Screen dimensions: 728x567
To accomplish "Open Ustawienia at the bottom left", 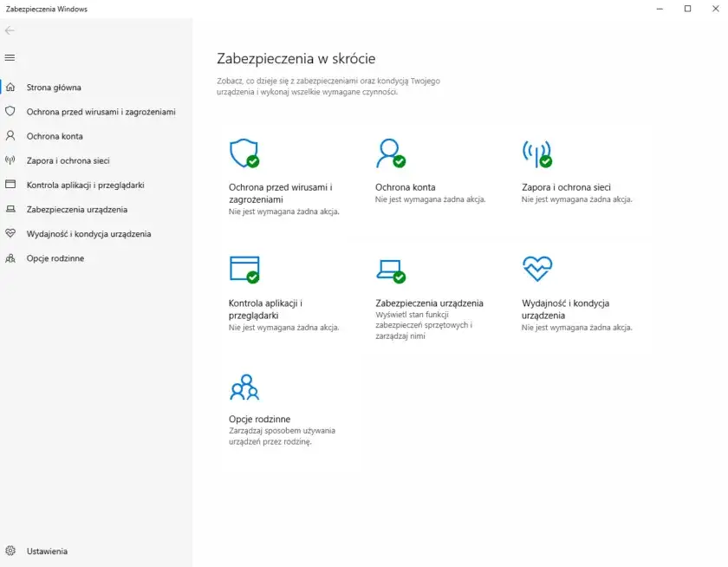I will point(45,551).
